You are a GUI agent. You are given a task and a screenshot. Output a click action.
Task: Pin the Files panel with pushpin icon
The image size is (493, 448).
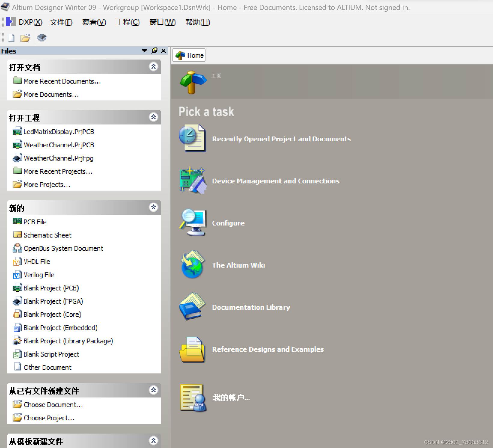[154, 51]
